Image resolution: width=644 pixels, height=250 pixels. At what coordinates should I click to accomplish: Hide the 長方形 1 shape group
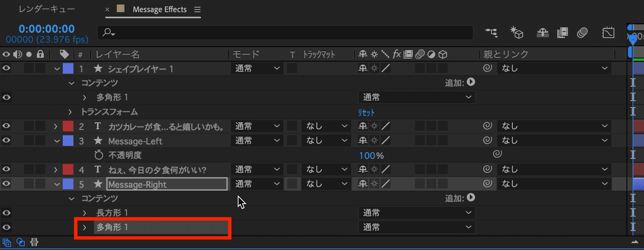click(x=6, y=213)
